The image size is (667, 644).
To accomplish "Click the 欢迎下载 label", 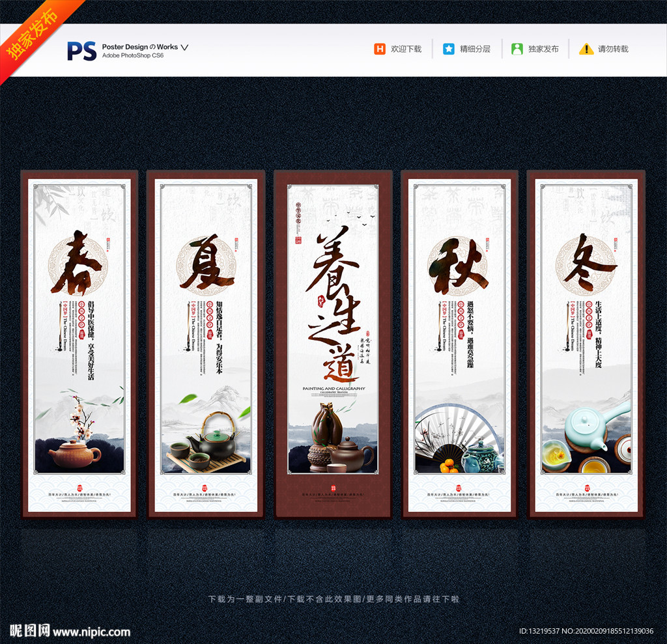I will (x=406, y=49).
